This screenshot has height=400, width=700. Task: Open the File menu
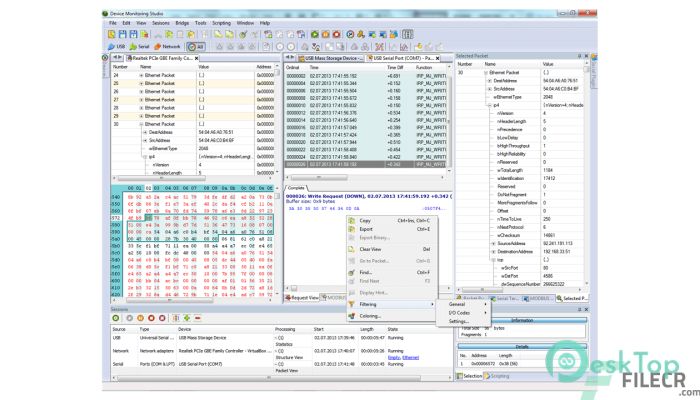click(x=113, y=23)
